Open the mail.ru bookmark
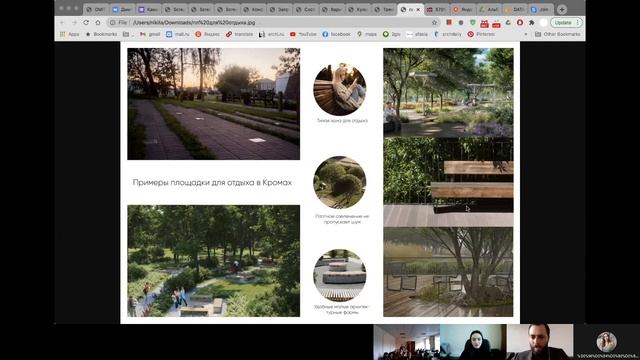Viewport: 640px width, 360px height. tap(178, 34)
